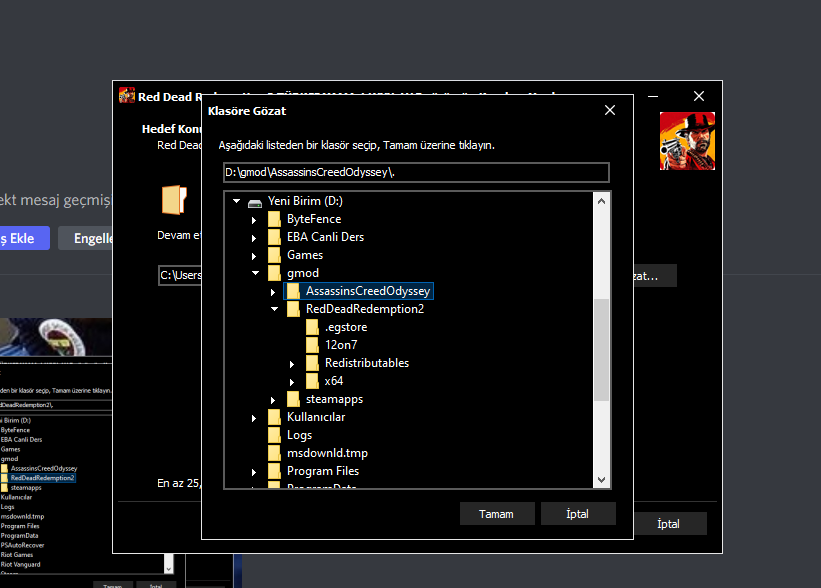
Task: Expand the Redistributables folder arrow
Action: (292, 364)
